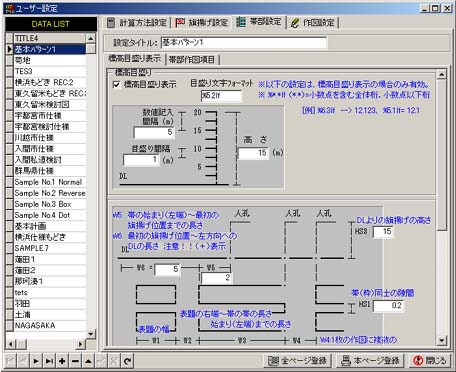Image resolution: width=456 pixels, height=372 pixels.
Task: Click the 目盛り文字フォーマット format field
Action: point(221,96)
